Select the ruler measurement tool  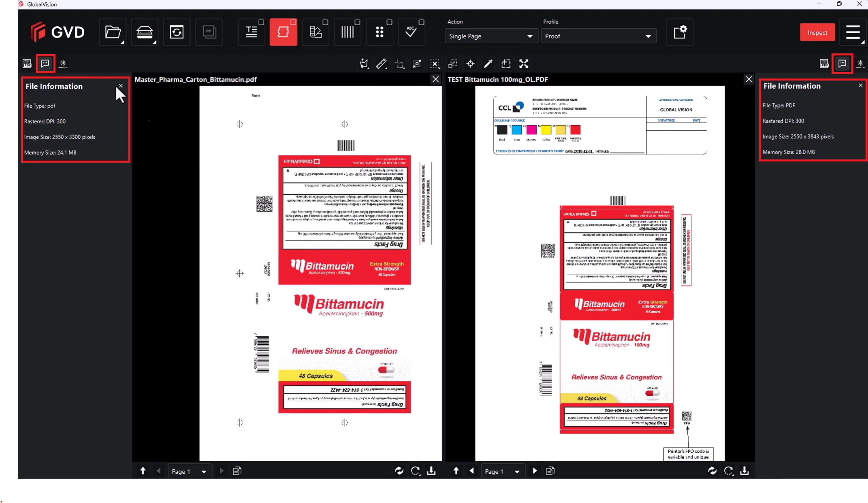pos(381,64)
